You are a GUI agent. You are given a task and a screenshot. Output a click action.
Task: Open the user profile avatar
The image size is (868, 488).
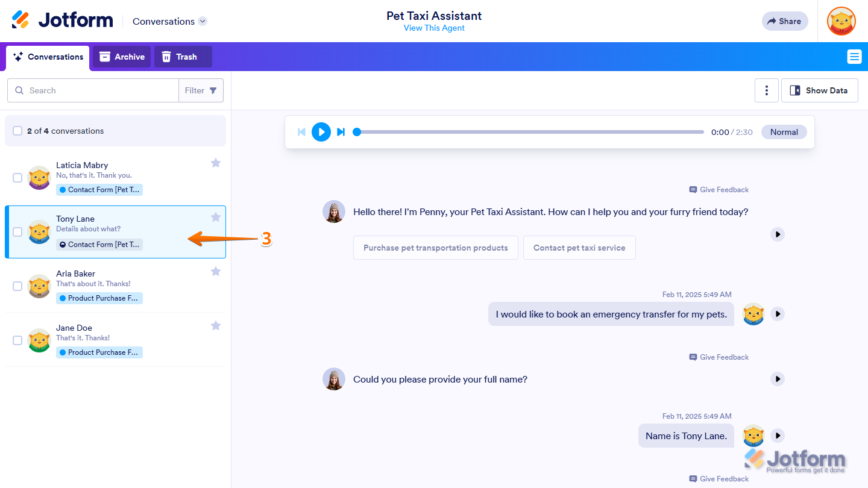pos(841,21)
